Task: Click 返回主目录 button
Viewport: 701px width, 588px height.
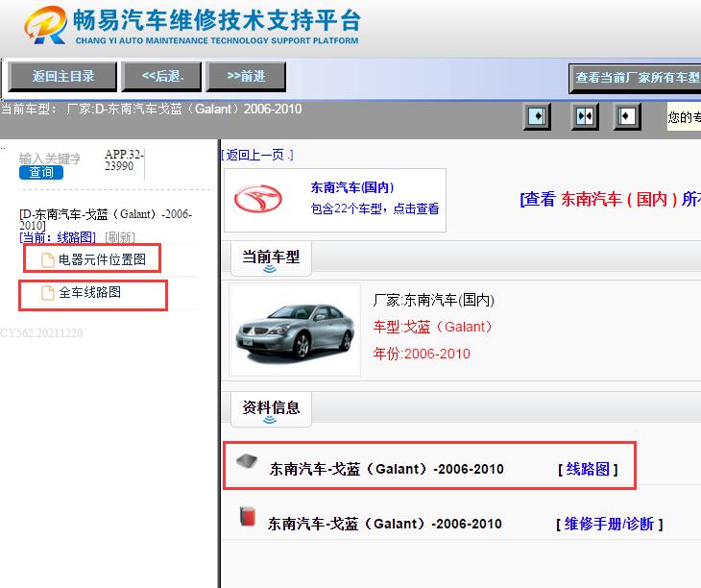Action: (x=62, y=77)
